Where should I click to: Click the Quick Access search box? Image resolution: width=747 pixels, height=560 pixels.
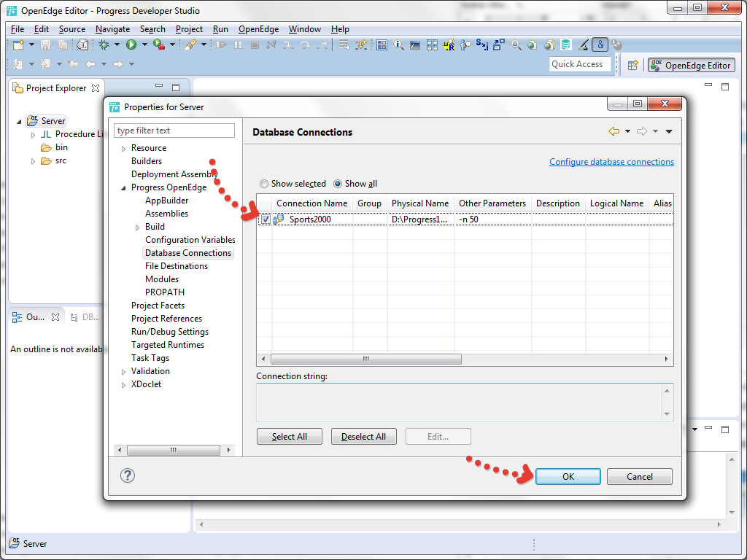(x=580, y=64)
